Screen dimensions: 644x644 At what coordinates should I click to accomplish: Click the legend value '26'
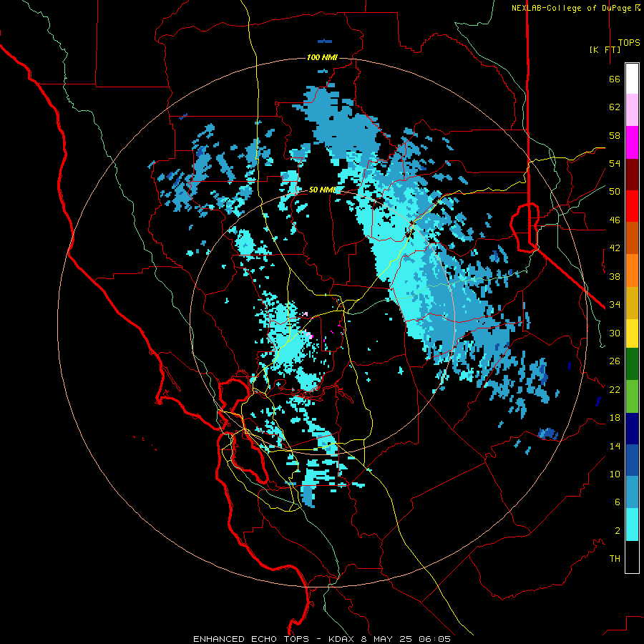(x=615, y=361)
